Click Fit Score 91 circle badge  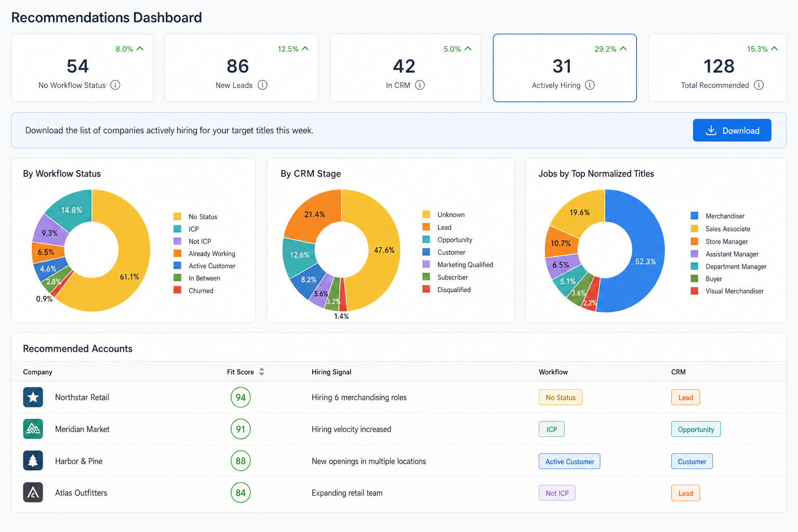click(241, 429)
